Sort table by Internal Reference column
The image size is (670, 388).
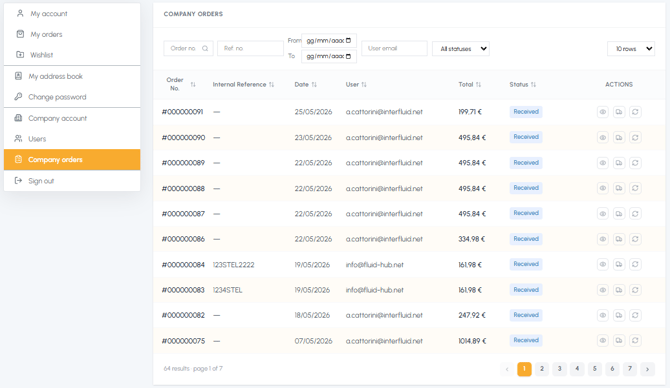pyautogui.click(x=271, y=85)
